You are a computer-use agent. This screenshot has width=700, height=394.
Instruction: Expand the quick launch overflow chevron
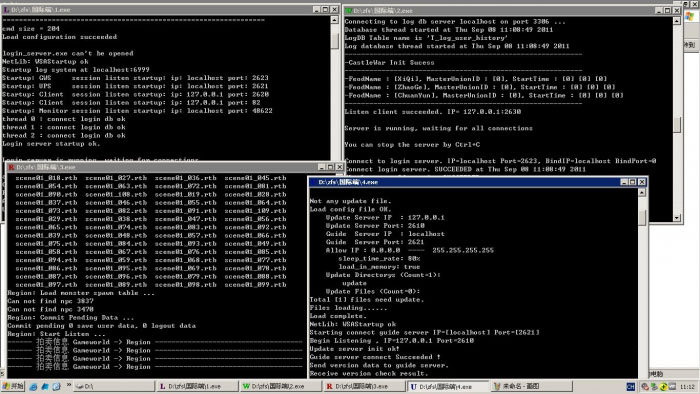(69, 385)
